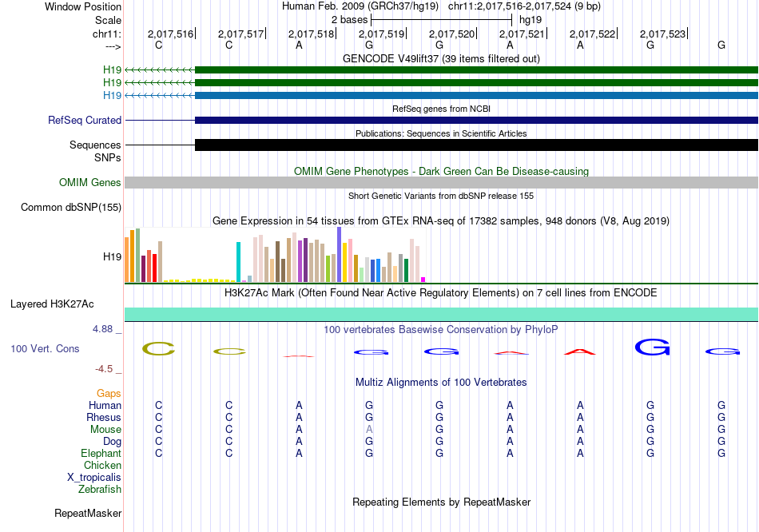The image size is (759, 532).
Task: Click the RepeatMasker track label
Action: [88, 513]
